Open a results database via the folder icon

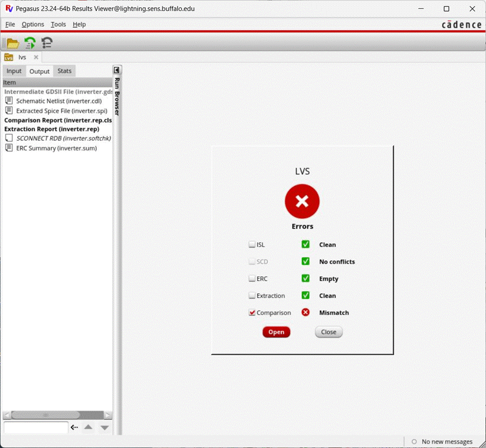click(11, 42)
